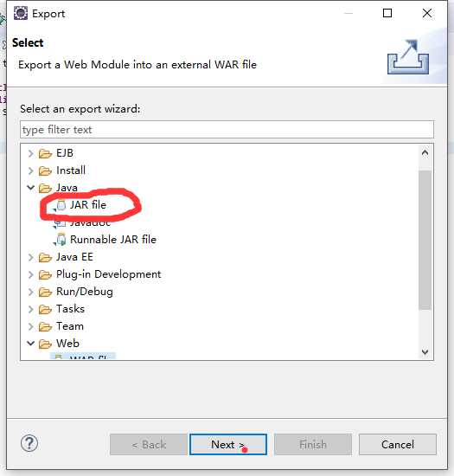Expand the Run/Debug category
The image size is (454, 476).
pyautogui.click(x=30, y=292)
